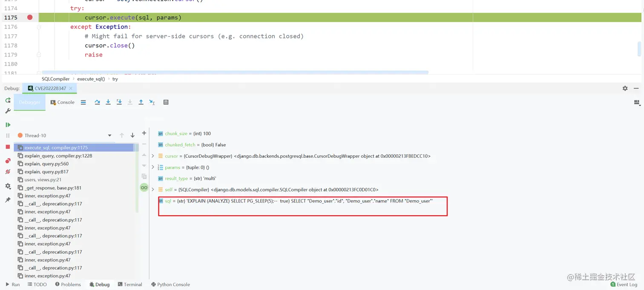Expand the params tuple variable
Image resolution: width=644 pixels, height=290 pixels.
point(153,167)
